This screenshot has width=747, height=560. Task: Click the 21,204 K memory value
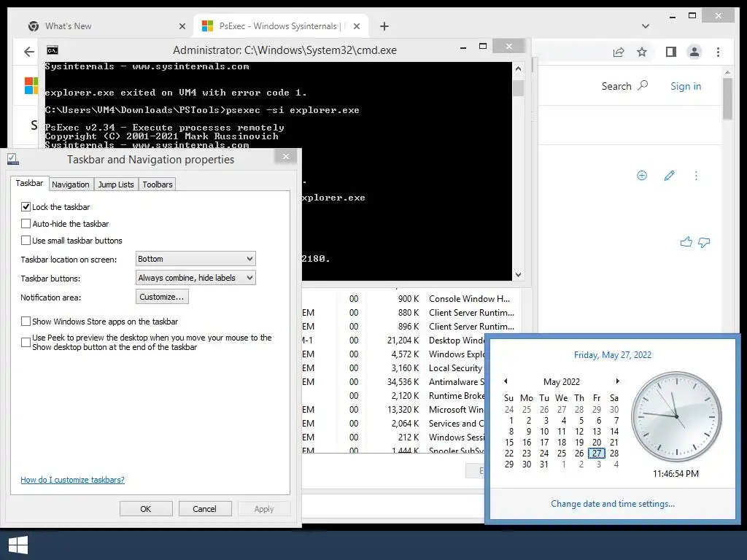pyautogui.click(x=403, y=340)
